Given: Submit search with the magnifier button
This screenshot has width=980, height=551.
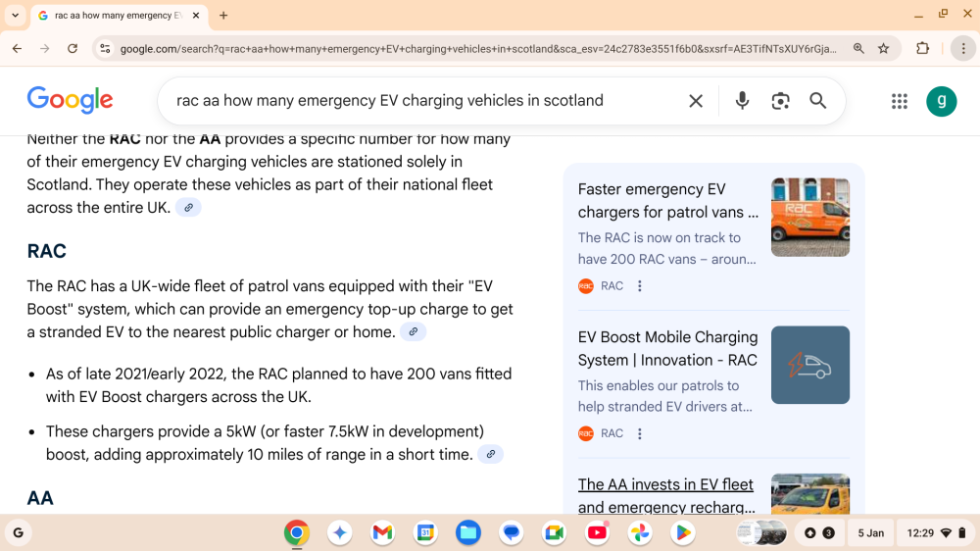Looking at the screenshot, I should 817,101.
